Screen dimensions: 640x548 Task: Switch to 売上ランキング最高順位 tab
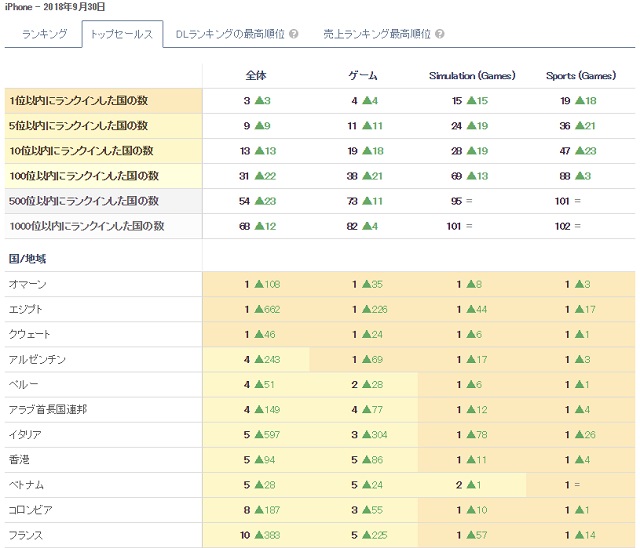pos(377,34)
